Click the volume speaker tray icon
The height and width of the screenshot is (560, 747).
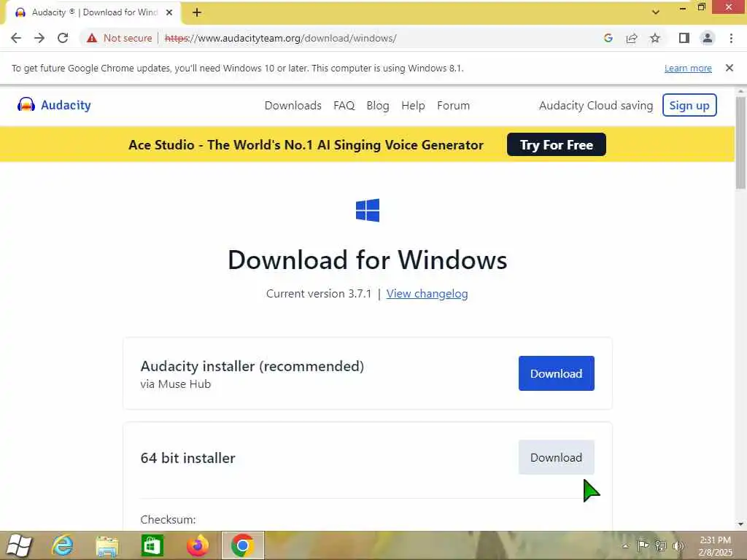click(x=678, y=545)
